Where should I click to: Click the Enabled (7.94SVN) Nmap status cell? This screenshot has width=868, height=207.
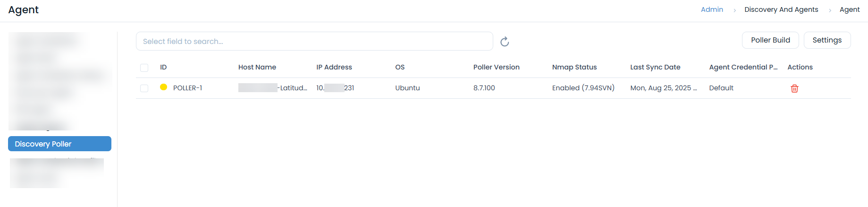pos(583,88)
